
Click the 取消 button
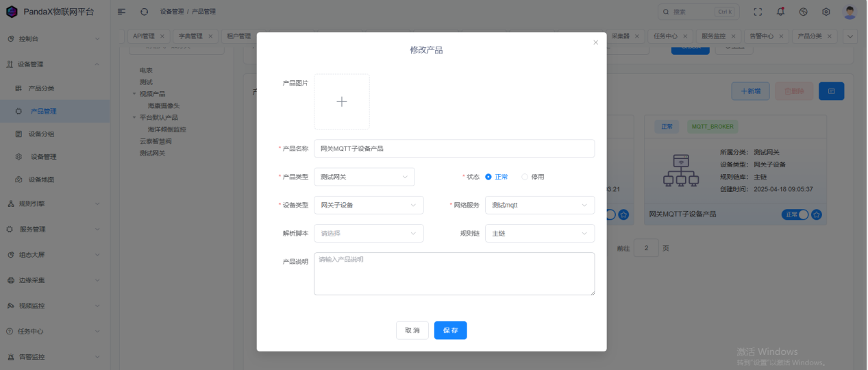point(412,330)
